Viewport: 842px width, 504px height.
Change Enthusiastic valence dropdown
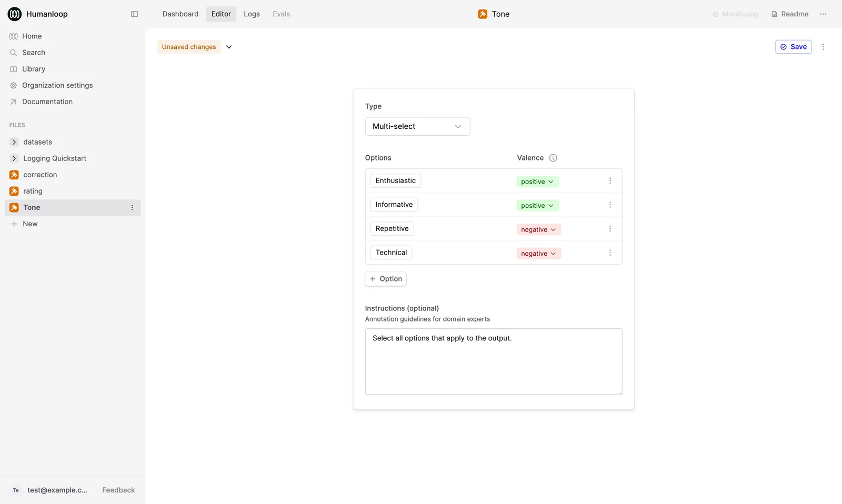pyautogui.click(x=537, y=182)
